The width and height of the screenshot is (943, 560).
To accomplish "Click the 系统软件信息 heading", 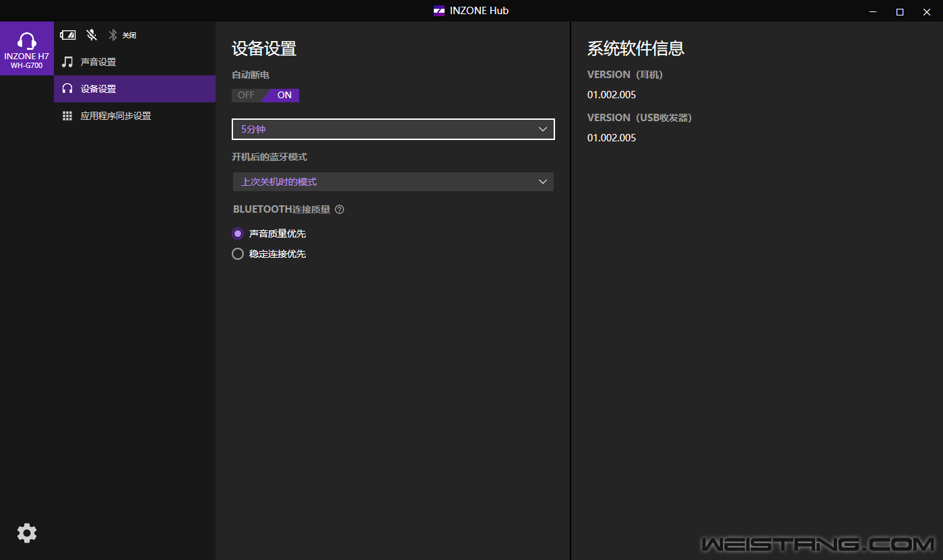I will click(x=636, y=48).
